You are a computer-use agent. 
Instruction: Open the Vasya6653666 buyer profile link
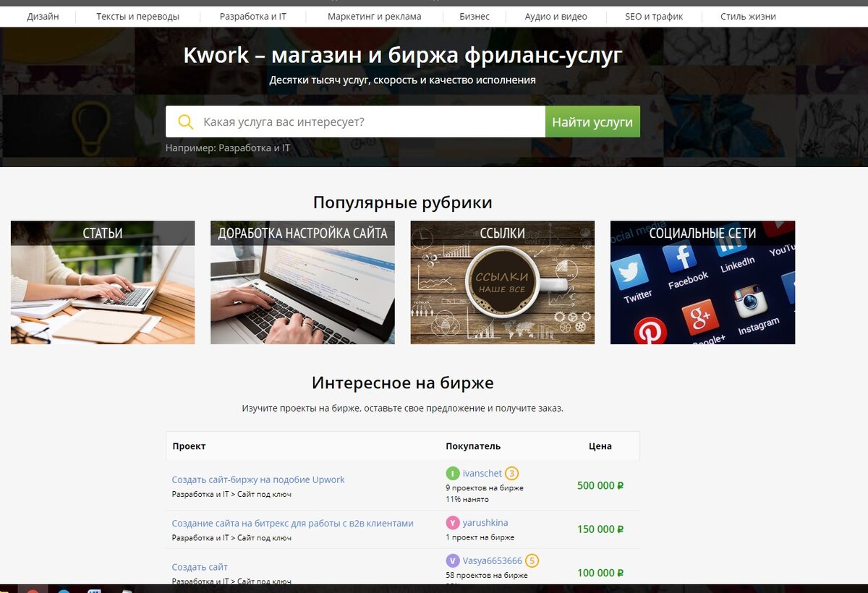coord(492,560)
